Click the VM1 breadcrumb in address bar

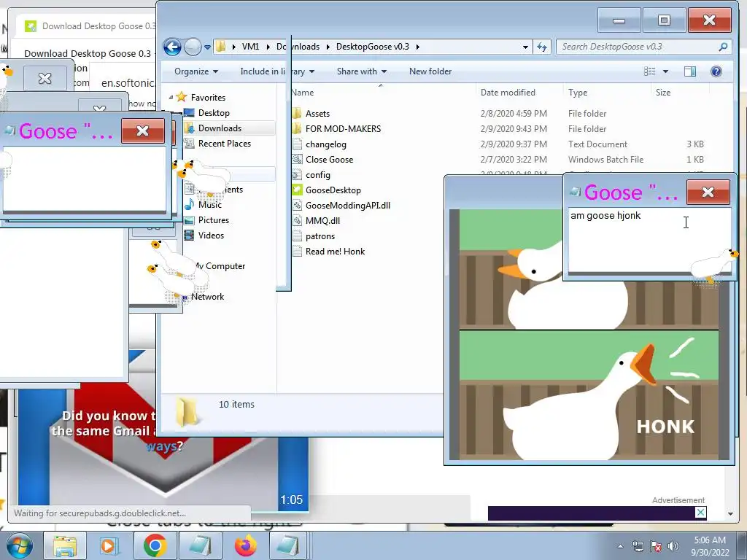[250, 47]
